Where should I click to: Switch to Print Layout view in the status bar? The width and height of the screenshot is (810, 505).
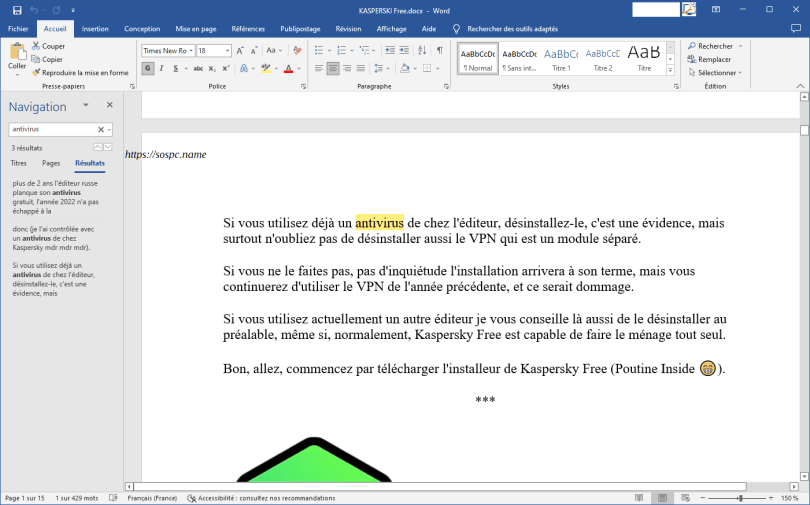[x=662, y=498]
